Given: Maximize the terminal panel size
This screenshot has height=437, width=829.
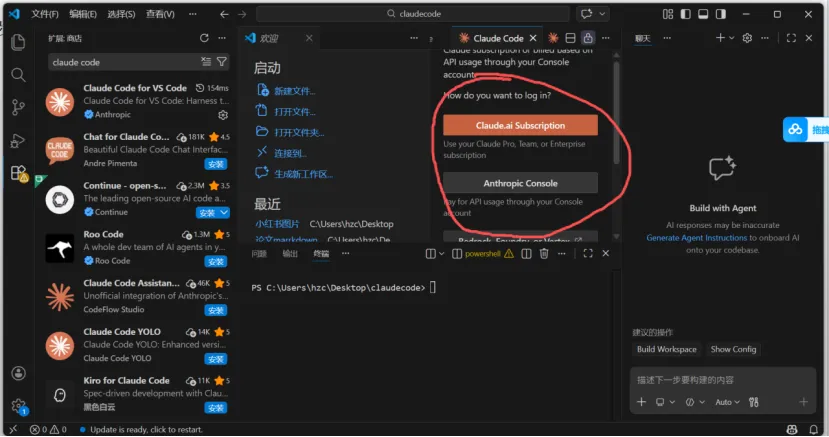Looking at the screenshot, I should (x=588, y=254).
